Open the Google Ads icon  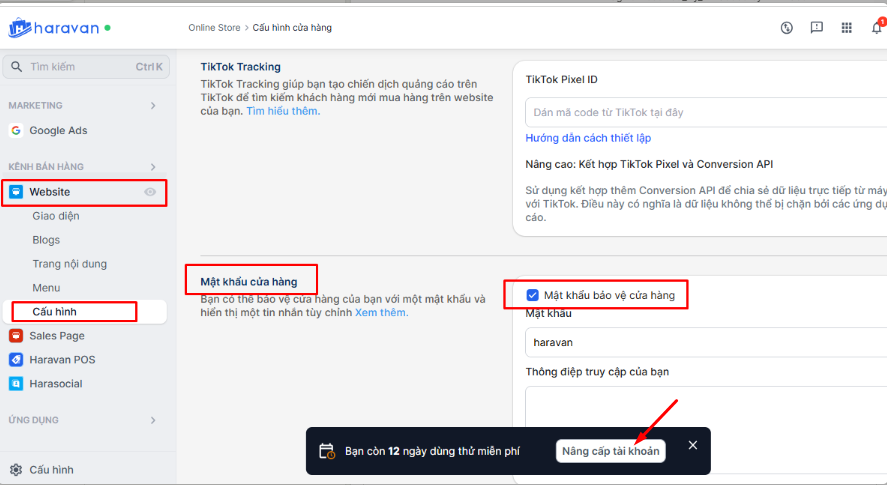(x=16, y=131)
